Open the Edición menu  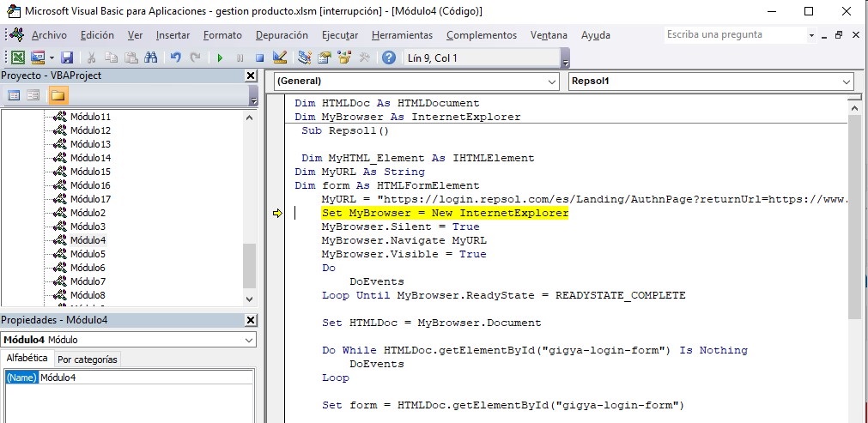[97, 35]
